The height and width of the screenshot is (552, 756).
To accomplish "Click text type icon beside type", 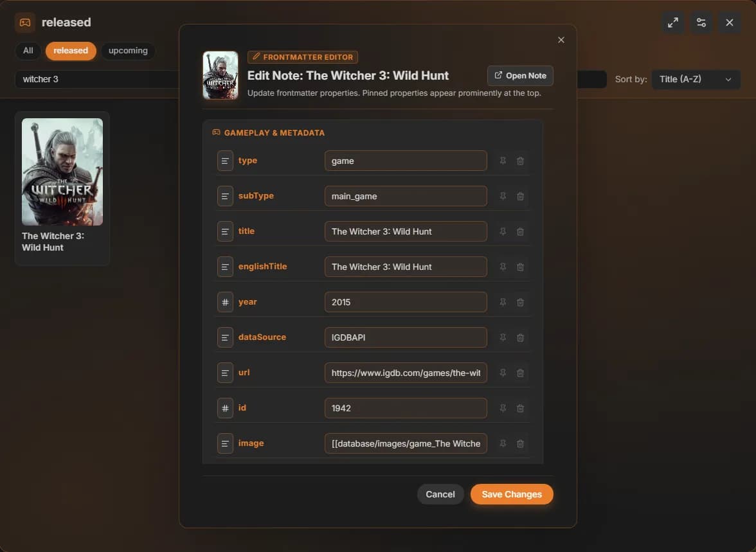I will [225, 161].
